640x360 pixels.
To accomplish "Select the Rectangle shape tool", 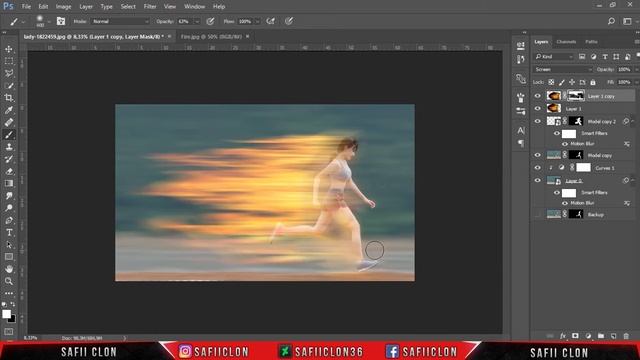I will [9, 257].
